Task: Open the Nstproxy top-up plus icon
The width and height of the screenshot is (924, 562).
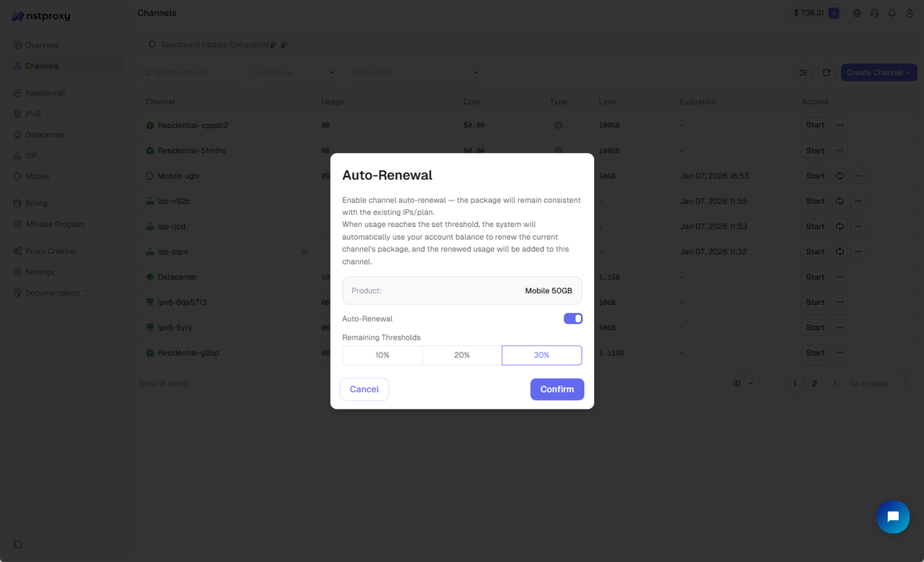Action: click(833, 13)
